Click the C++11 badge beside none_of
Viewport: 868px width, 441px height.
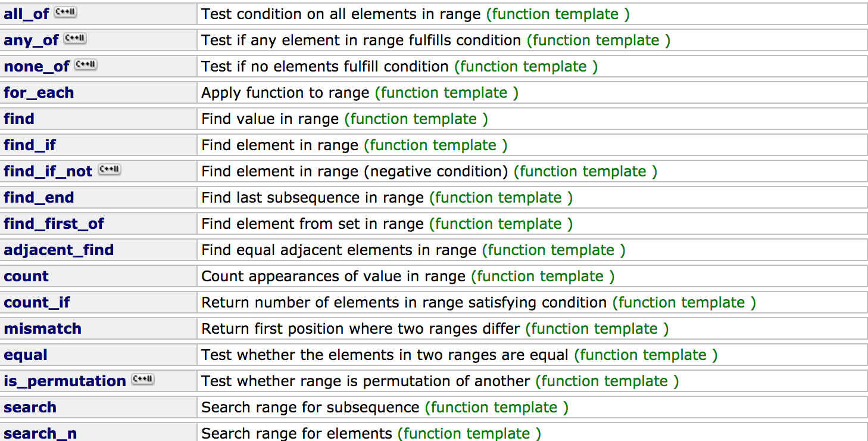click(86, 65)
